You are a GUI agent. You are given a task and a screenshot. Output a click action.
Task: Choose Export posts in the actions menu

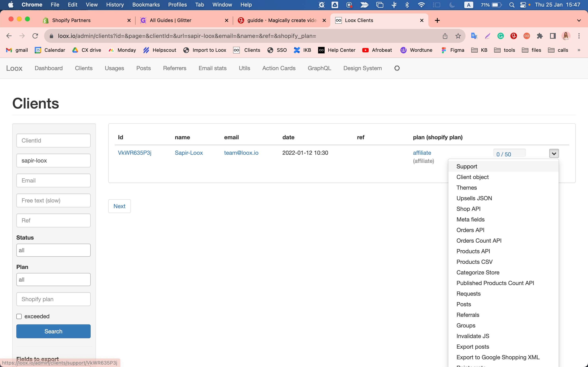point(473,347)
